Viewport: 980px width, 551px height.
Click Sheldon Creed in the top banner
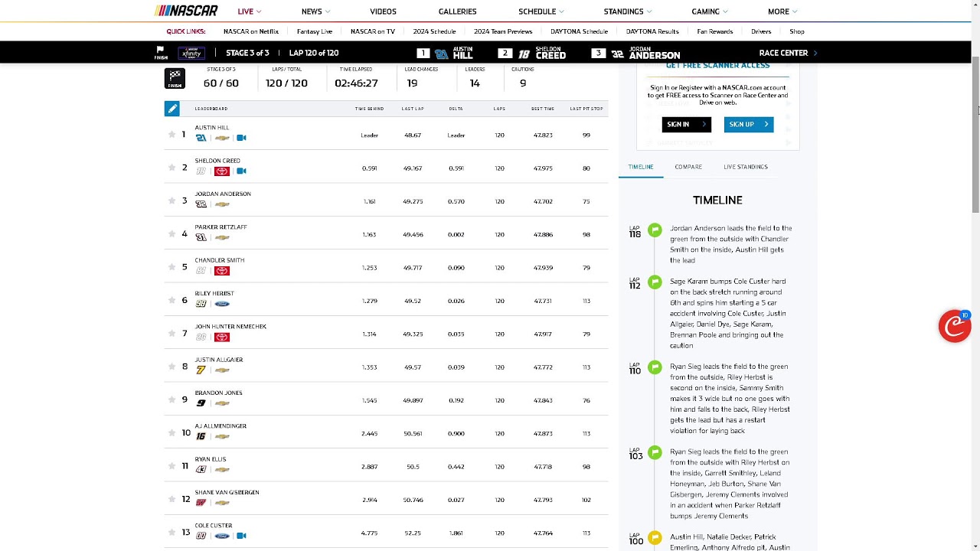[550, 53]
